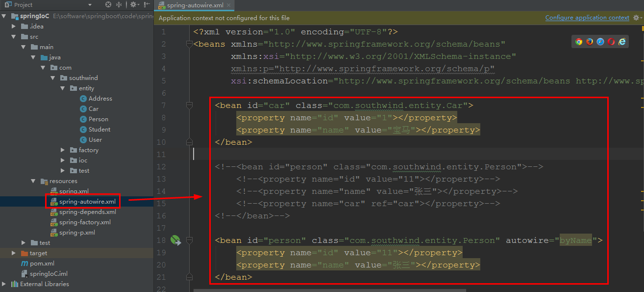The width and height of the screenshot is (644, 292).
Task: Expand the target folder
Action: (14, 253)
